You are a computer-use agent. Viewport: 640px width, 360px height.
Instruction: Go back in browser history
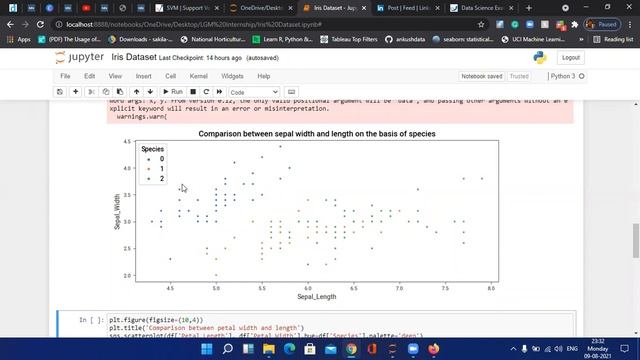(10, 24)
